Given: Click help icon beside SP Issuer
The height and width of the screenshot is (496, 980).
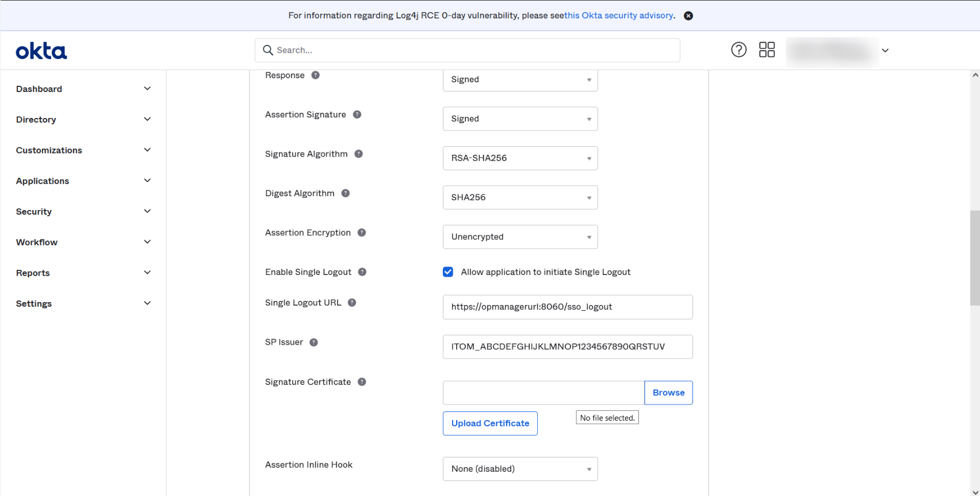Looking at the screenshot, I should pyautogui.click(x=313, y=342).
